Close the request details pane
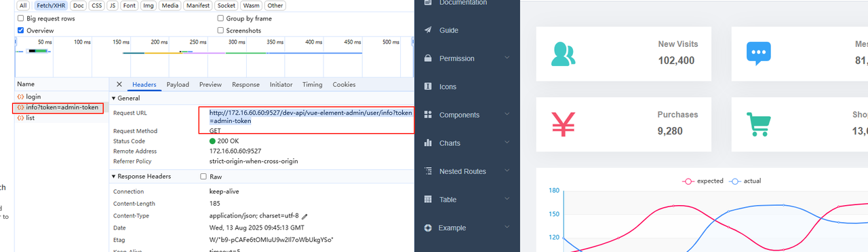This screenshot has width=868, height=252. pos(119,85)
